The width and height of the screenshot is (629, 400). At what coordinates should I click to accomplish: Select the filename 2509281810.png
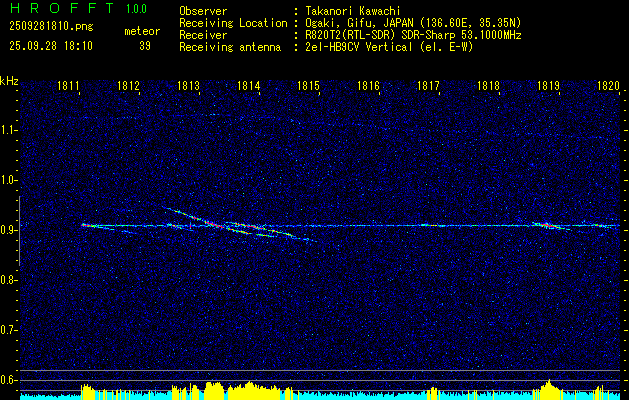[51, 27]
